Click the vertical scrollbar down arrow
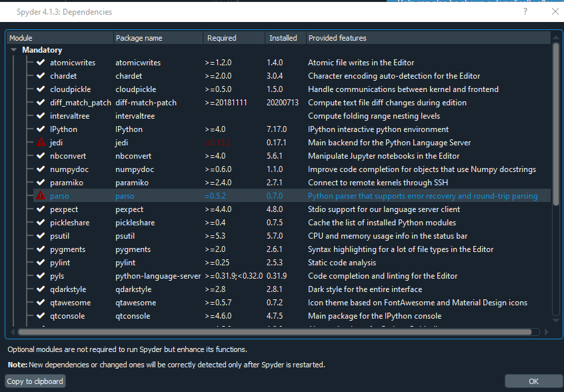The height and width of the screenshot is (392, 564). 557,319
